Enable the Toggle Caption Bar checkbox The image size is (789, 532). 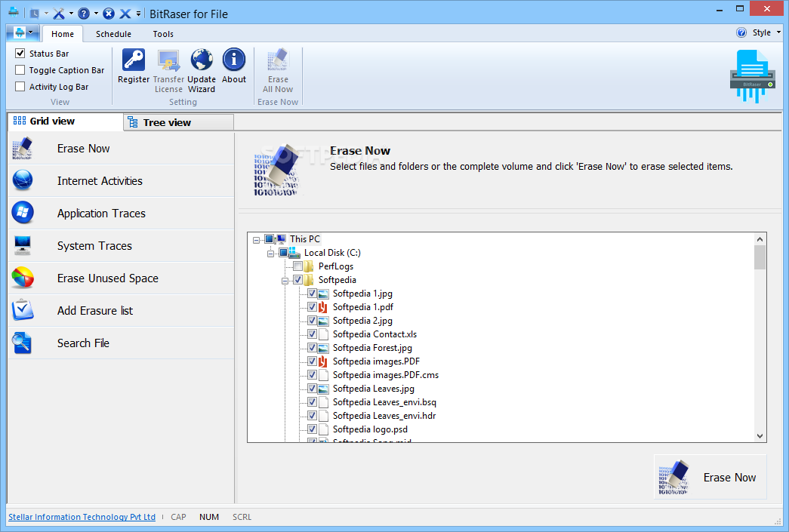point(20,70)
